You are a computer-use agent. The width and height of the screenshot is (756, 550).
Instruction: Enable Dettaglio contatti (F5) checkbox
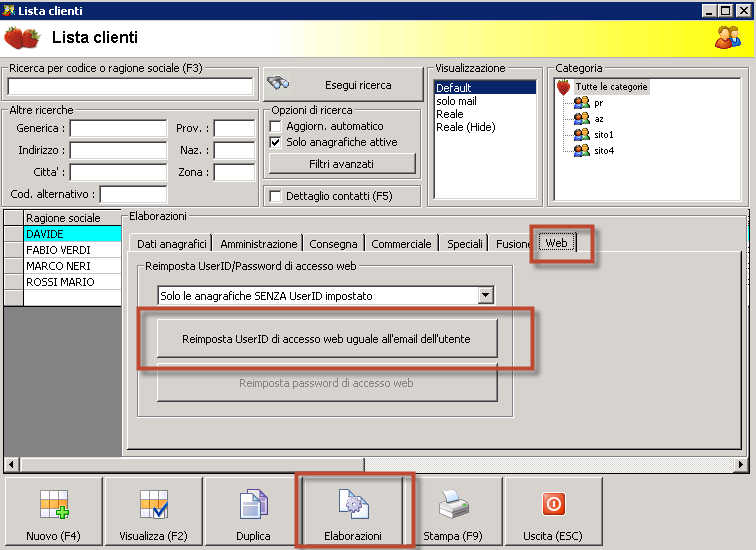[275, 196]
